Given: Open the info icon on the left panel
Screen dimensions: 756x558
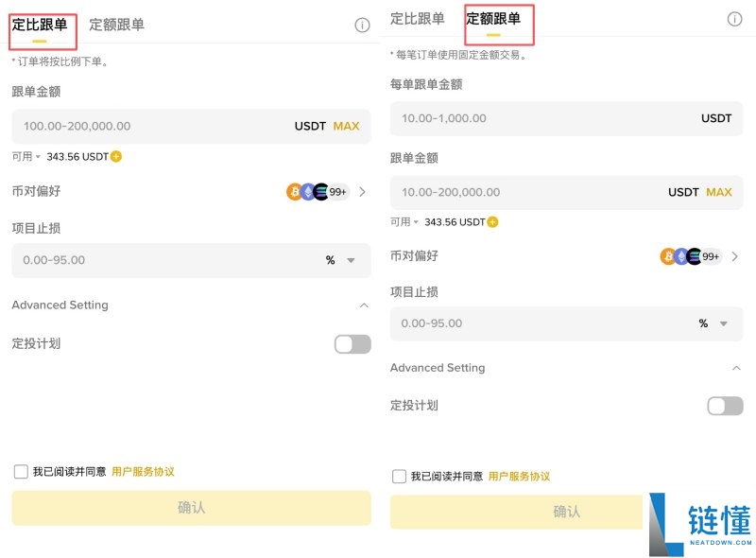Looking at the screenshot, I should [x=362, y=26].
